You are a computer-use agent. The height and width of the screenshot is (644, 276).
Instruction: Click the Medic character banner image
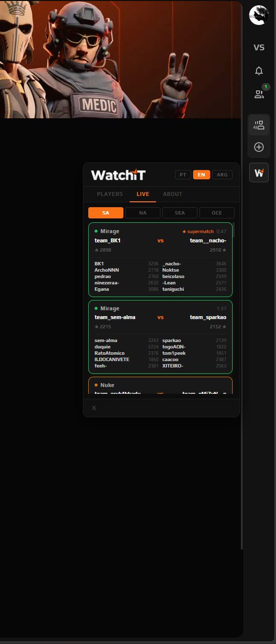[121, 59]
